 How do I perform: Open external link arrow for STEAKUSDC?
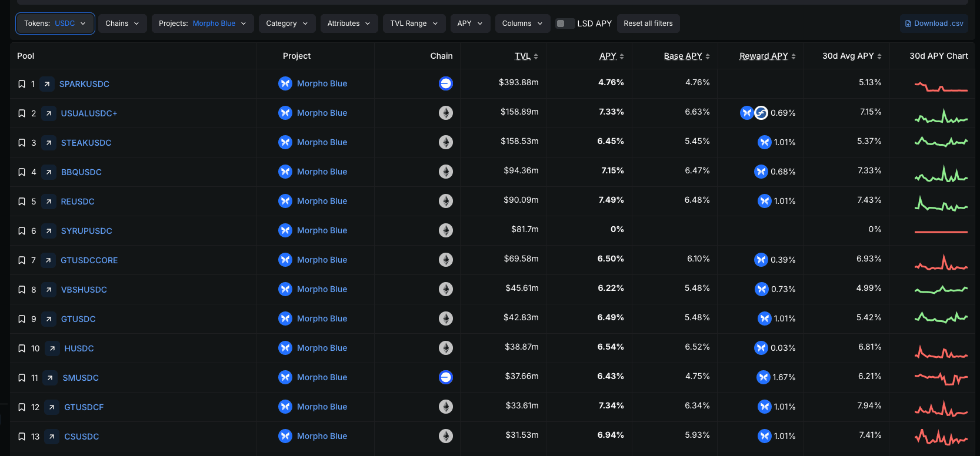point(49,143)
